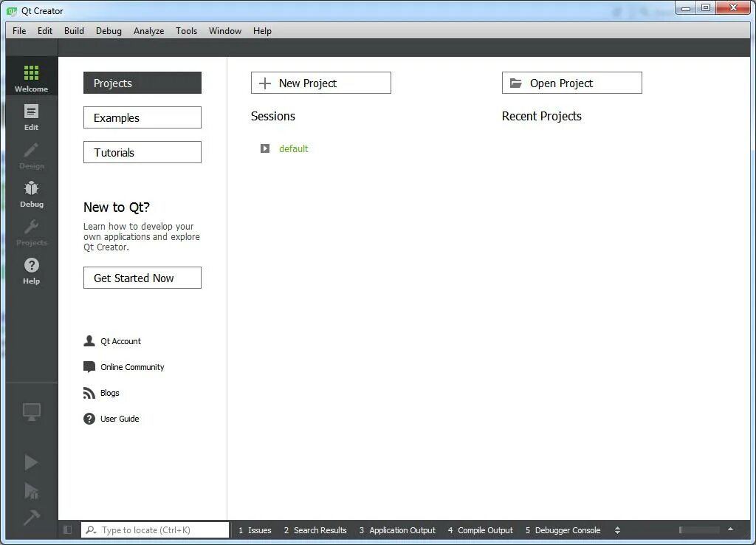Click the User Guide question icon

click(x=89, y=419)
